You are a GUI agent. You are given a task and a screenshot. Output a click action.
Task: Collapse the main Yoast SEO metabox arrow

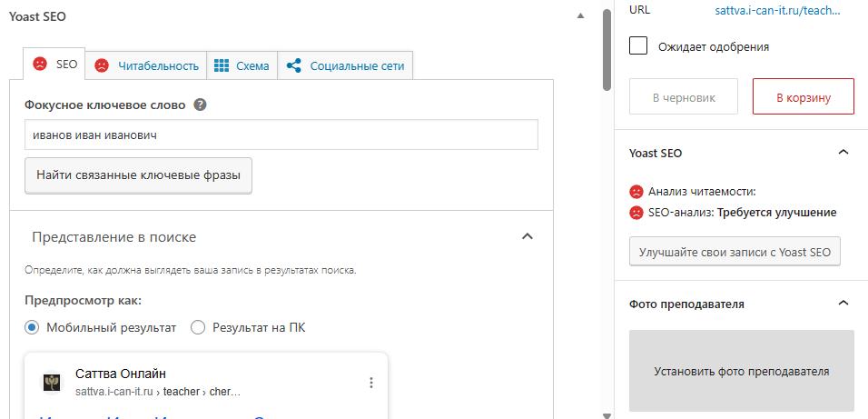click(x=579, y=16)
